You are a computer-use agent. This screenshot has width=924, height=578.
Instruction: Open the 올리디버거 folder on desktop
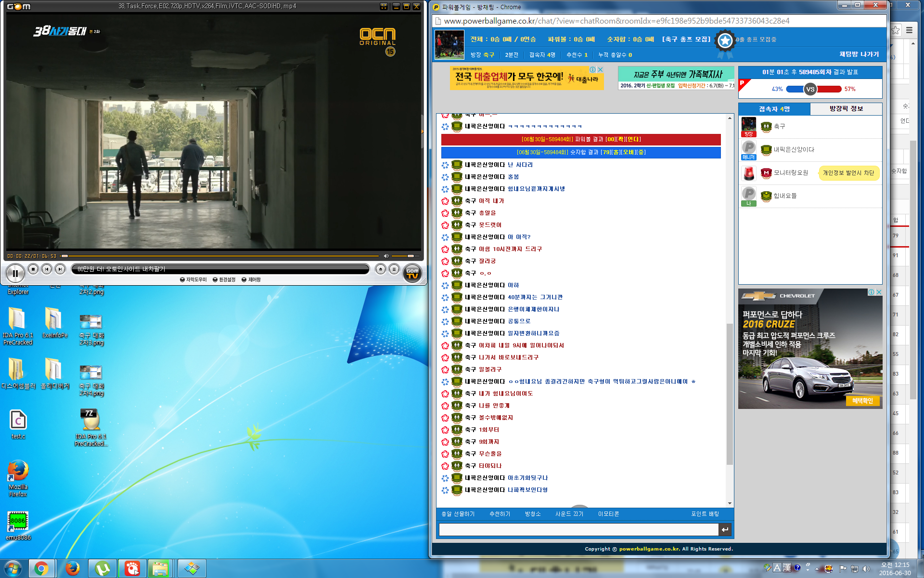[54, 373]
